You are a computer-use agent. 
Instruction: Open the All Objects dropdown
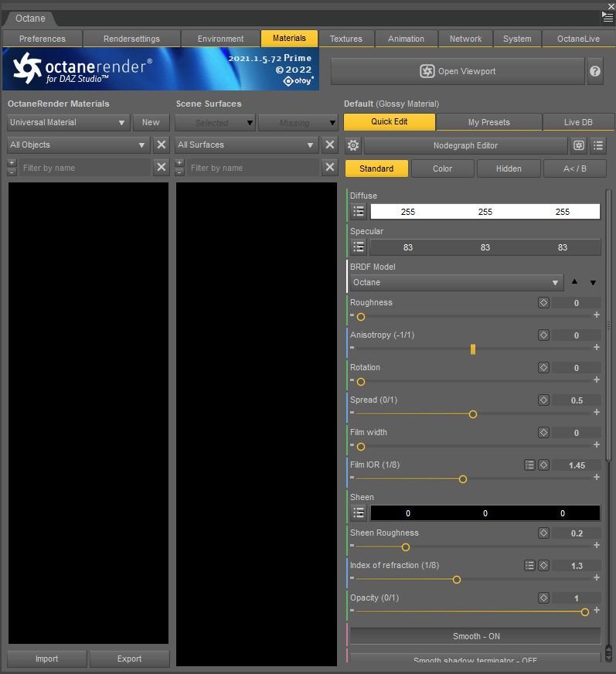click(x=79, y=145)
